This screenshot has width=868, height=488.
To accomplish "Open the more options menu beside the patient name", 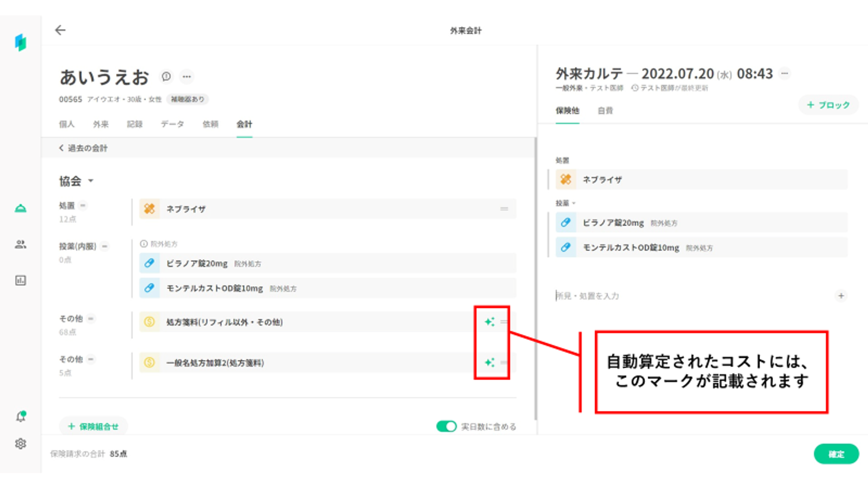I will (187, 77).
